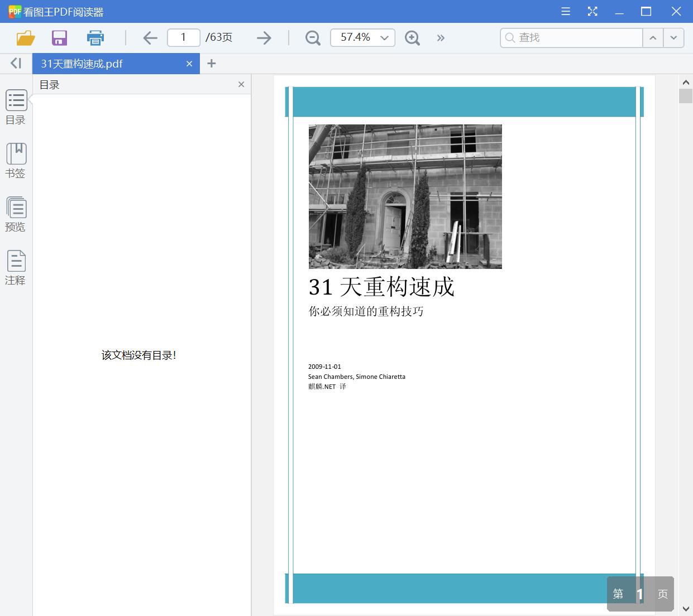
Task: Open a PDF file using folder icon
Action: coord(25,37)
